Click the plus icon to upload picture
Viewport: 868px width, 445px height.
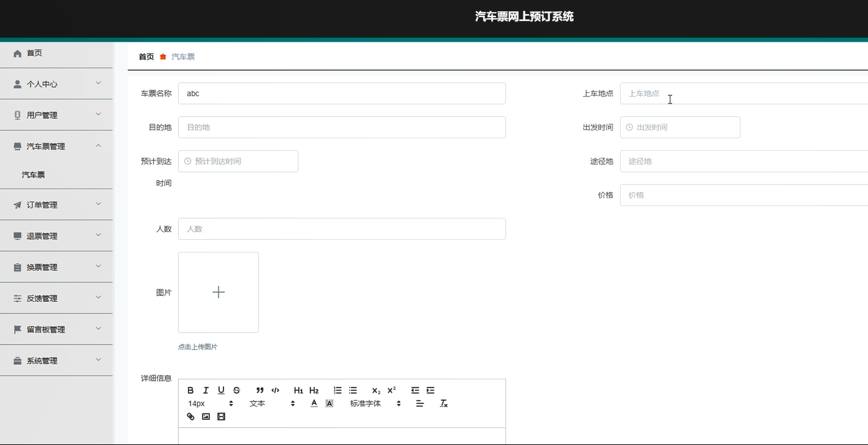pos(218,292)
